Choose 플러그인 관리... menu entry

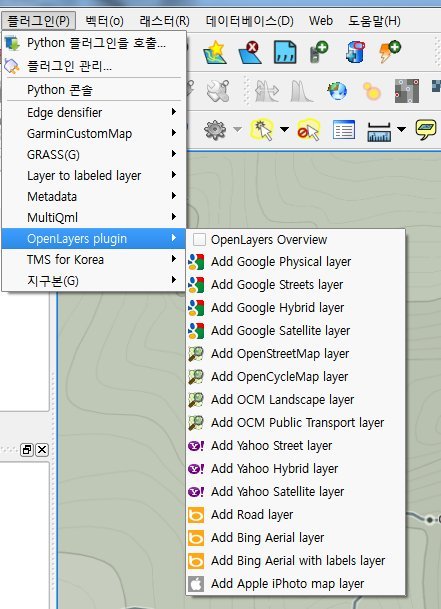click(94, 66)
